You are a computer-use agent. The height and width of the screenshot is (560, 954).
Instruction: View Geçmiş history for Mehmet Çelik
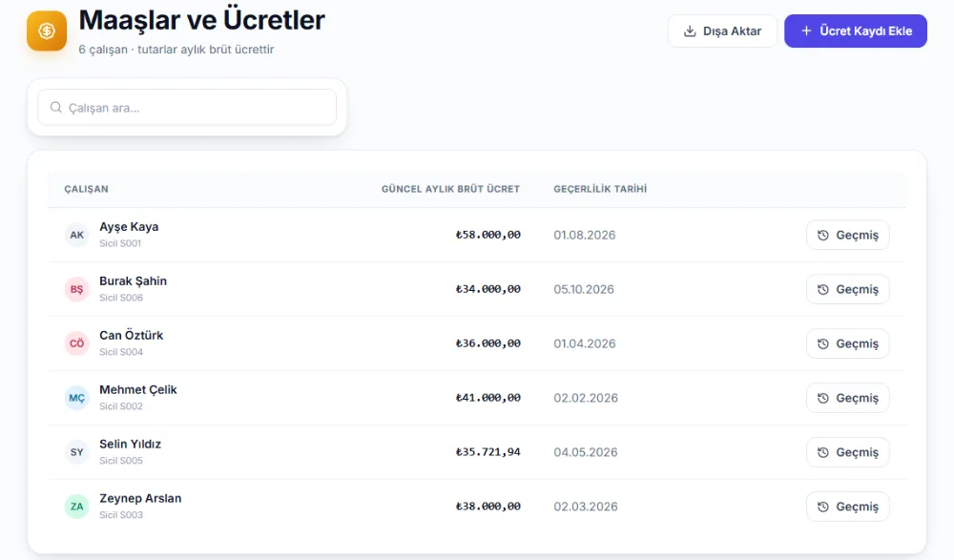point(847,398)
